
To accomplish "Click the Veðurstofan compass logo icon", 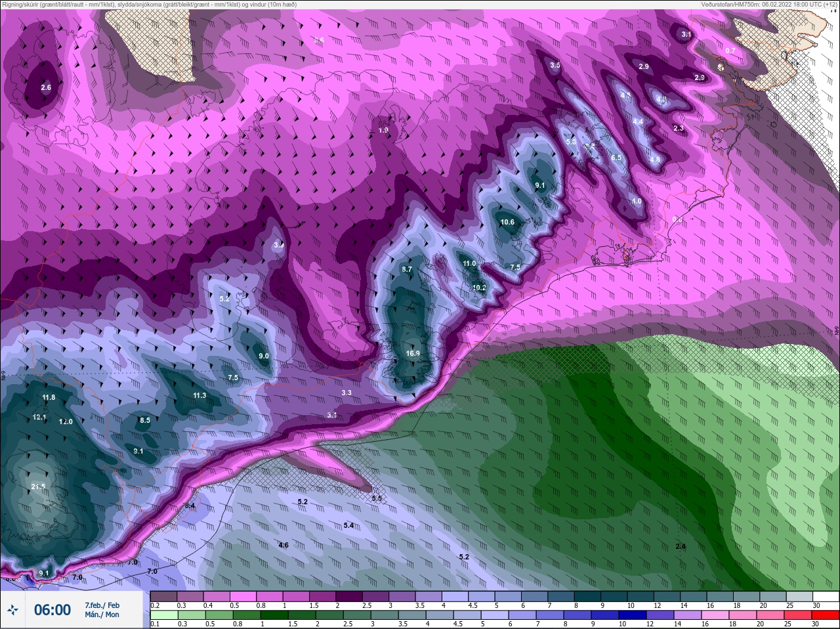I will (12, 610).
